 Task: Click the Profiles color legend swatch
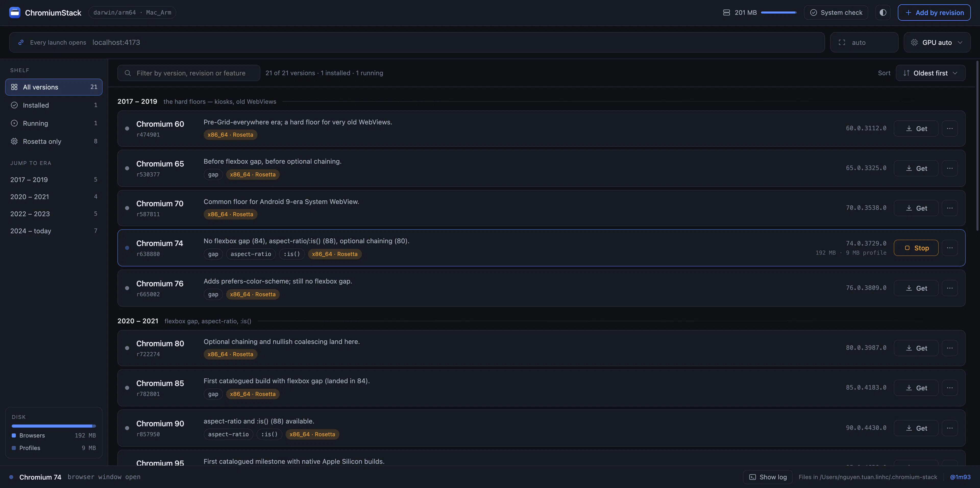click(x=14, y=448)
